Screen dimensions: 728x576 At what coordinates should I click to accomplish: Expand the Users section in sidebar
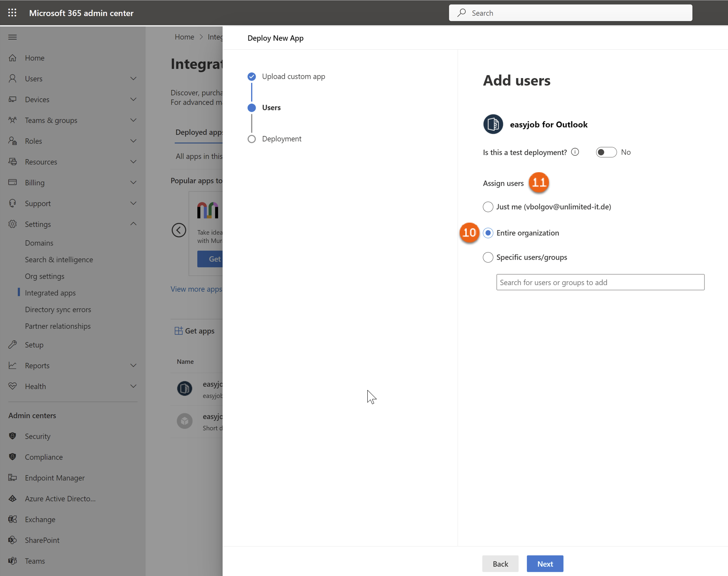click(x=133, y=78)
